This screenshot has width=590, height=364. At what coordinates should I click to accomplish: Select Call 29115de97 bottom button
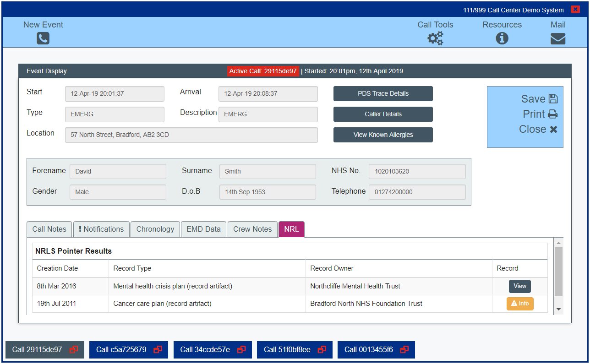[x=45, y=350]
